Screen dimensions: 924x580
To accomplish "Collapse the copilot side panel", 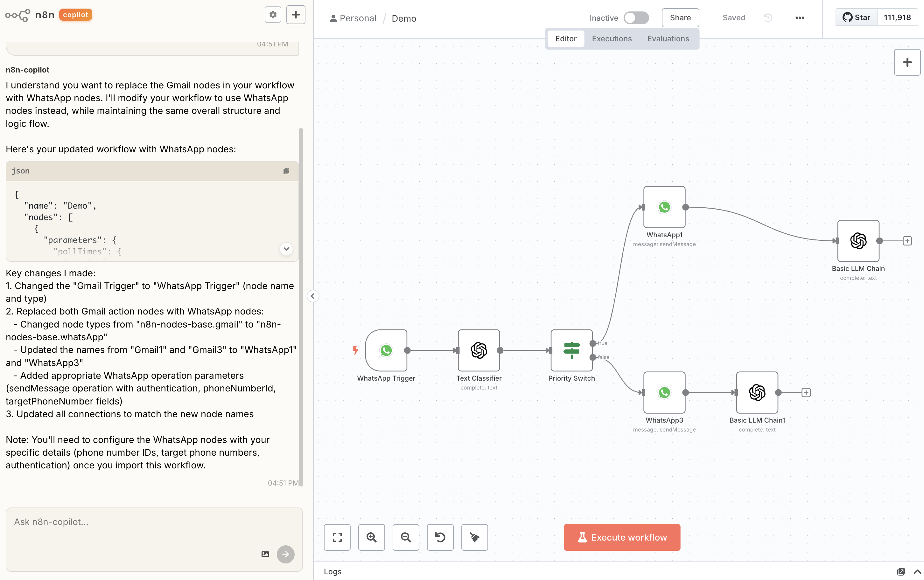I will pos(313,296).
